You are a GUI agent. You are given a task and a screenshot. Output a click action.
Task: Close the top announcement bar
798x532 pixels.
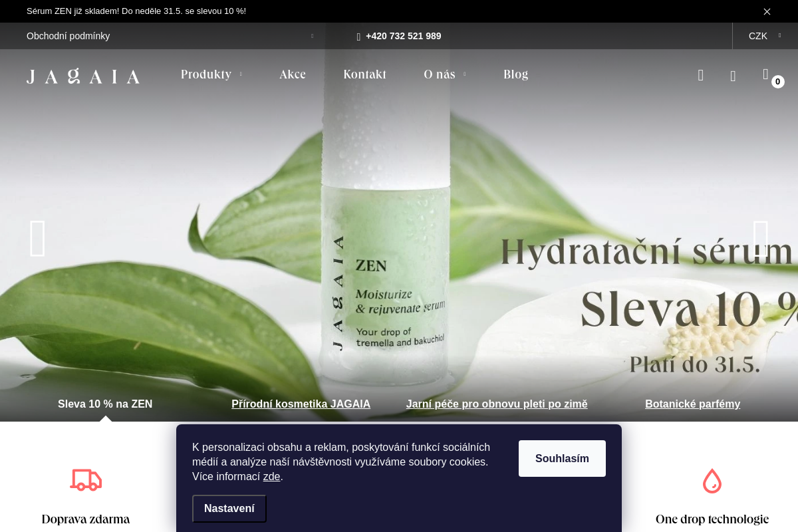click(x=767, y=11)
